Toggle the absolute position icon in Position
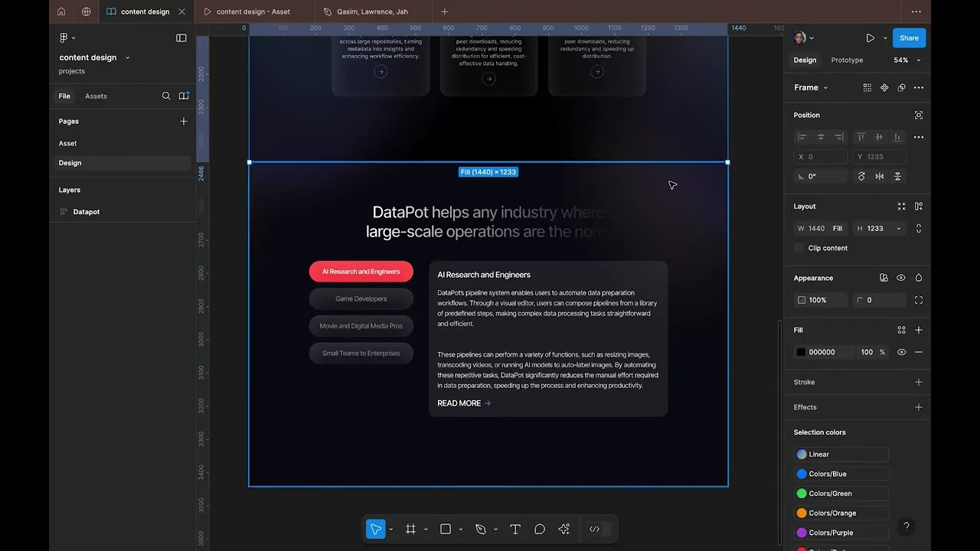This screenshot has height=551, width=980. pos(919,115)
